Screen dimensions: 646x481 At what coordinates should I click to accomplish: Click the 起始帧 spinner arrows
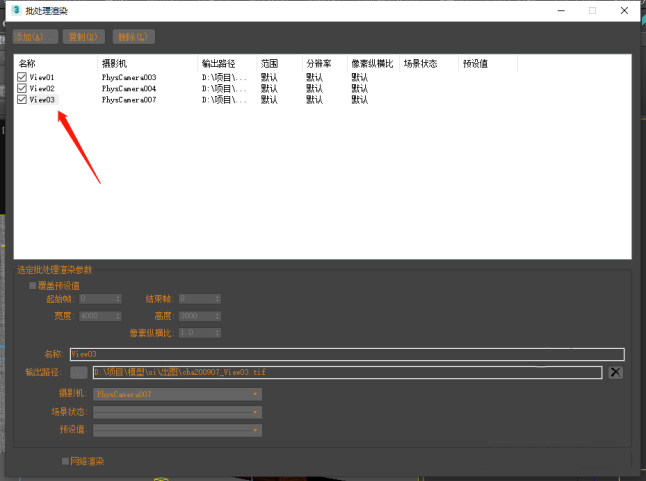click(118, 299)
